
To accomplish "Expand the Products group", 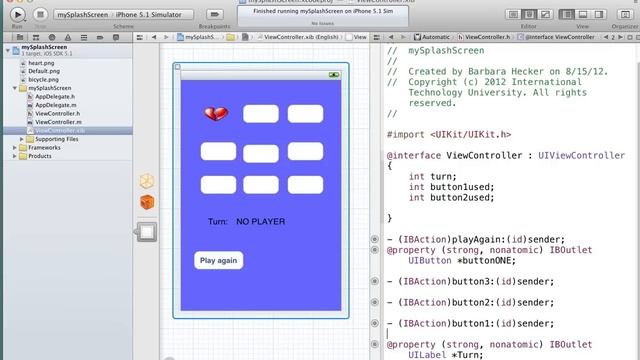I will tap(15, 156).
